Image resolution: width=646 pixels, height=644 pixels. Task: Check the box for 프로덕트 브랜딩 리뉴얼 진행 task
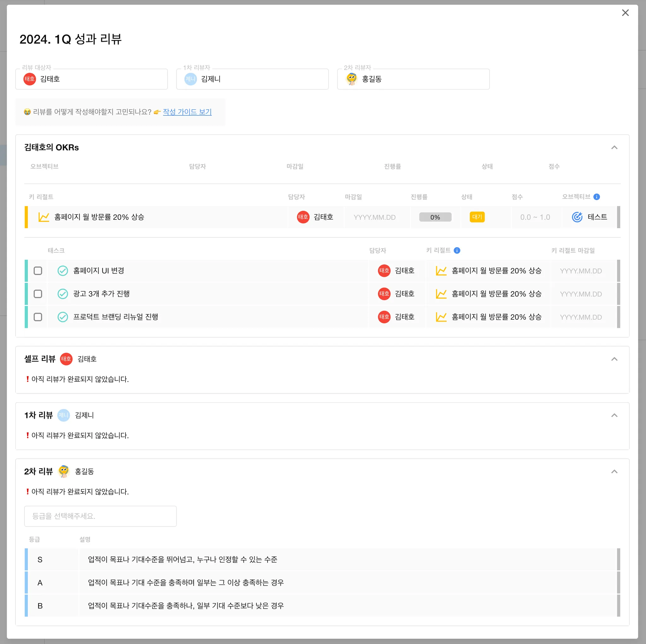pyautogui.click(x=38, y=317)
